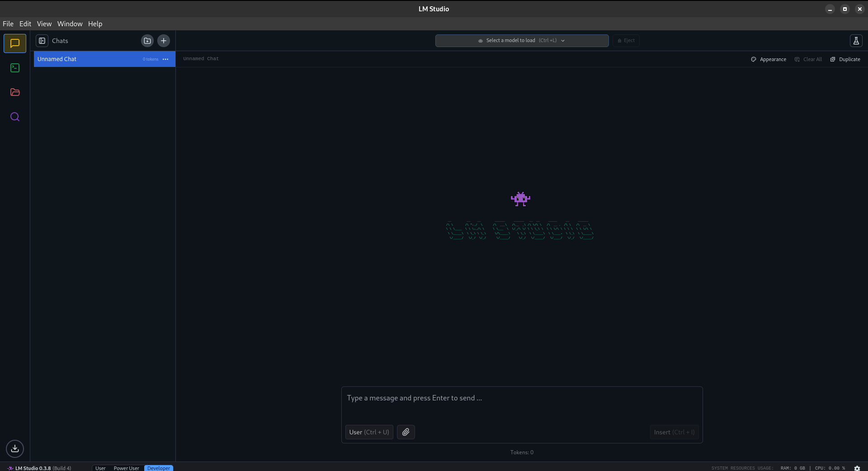The image size is (868, 471).
Task: Click the CPU usage readout
Action: [830, 468]
